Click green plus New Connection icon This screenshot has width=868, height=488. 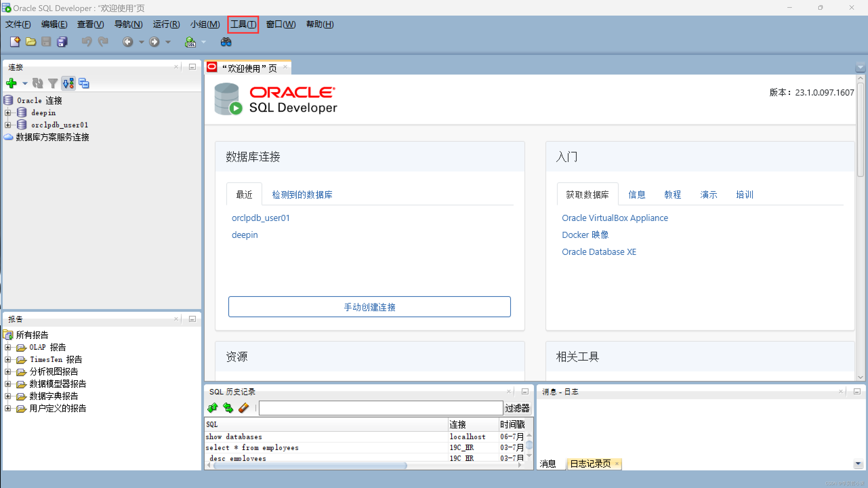[12, 83]
